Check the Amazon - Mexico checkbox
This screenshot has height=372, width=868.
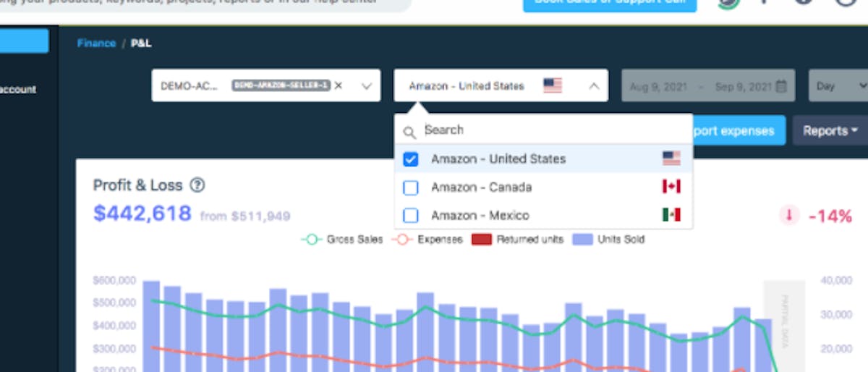(410, 216)
